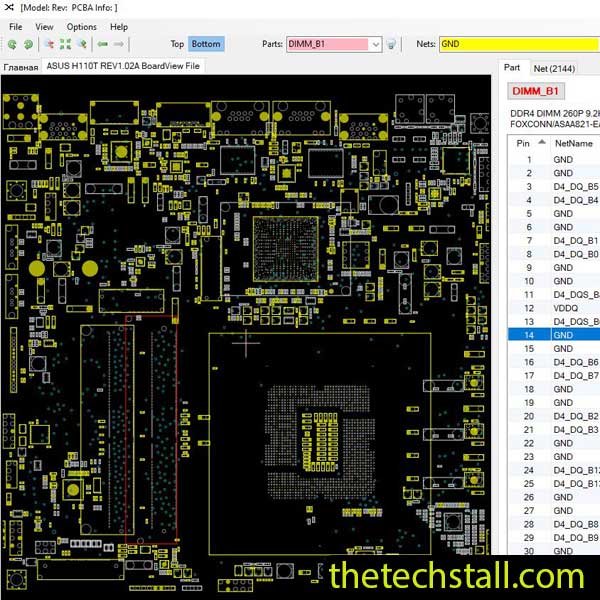Screen dimensions: 600x600
Task: Click the application icon in the title bar
Action: pyautogui.click(x=9, y=7)
